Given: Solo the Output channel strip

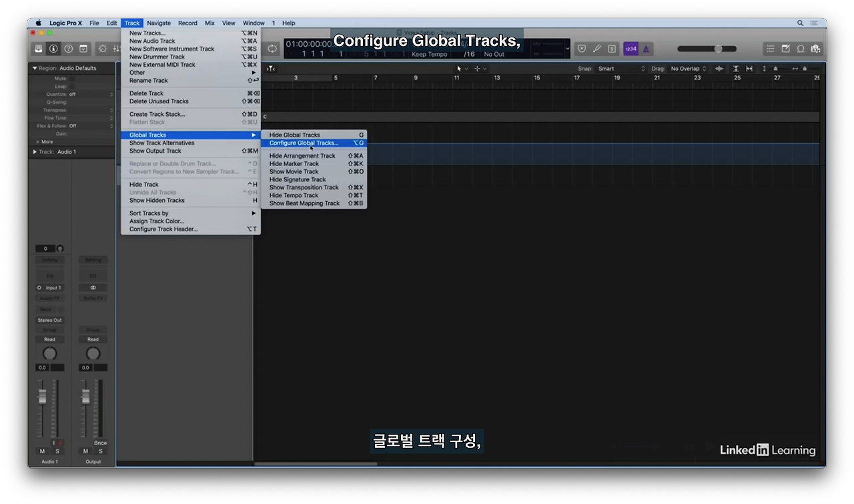Looking at the screenshot, I should 99,451.
